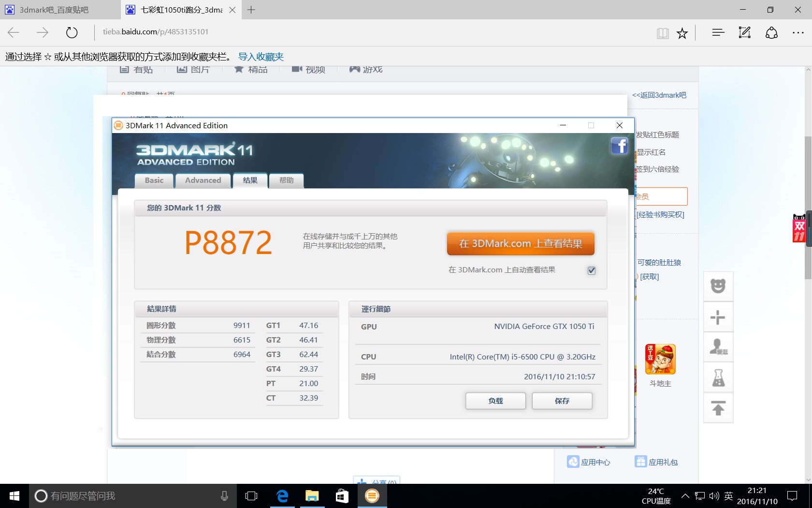
Task: Click the volume speaker tray icon
Action: (x=714, y=496)
